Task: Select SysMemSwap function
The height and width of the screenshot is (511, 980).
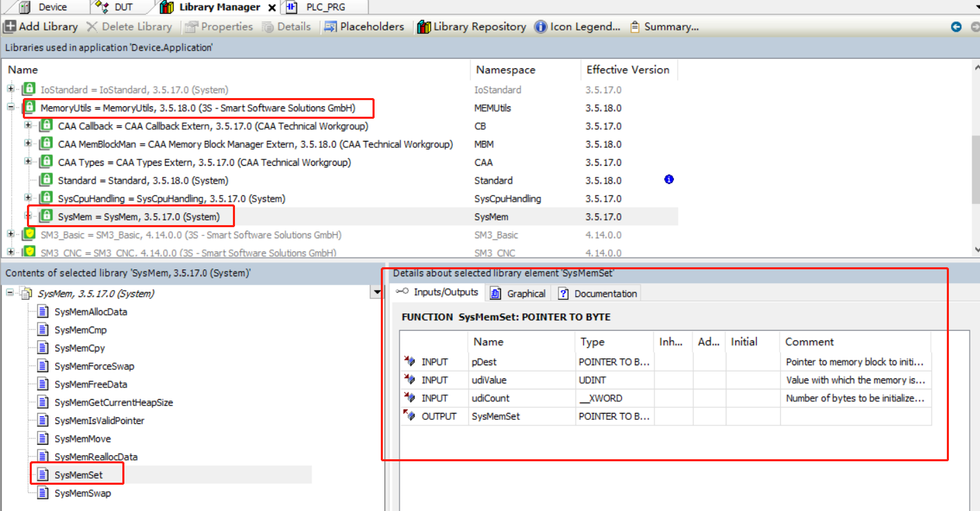Action: tap(82, 493)
